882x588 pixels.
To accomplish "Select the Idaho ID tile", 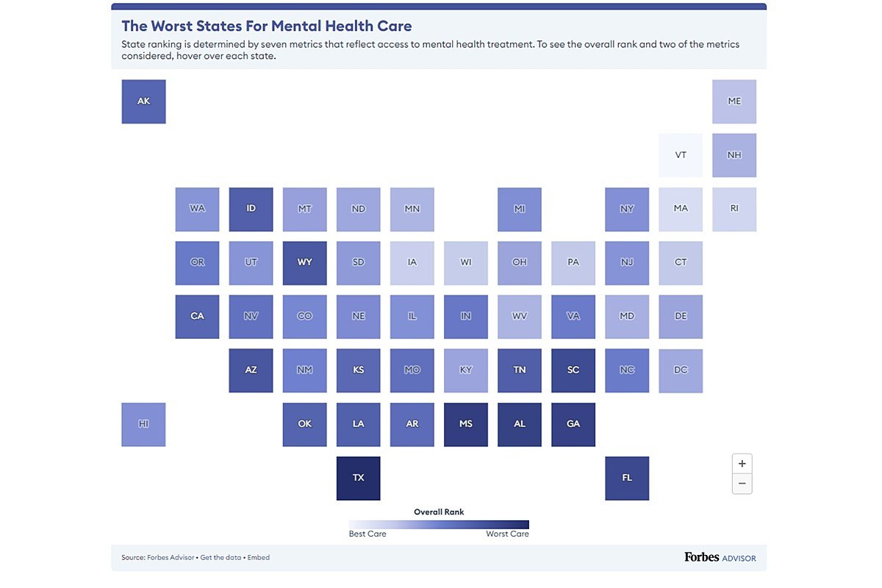I will pyautogui.click(x=251, y=209).
